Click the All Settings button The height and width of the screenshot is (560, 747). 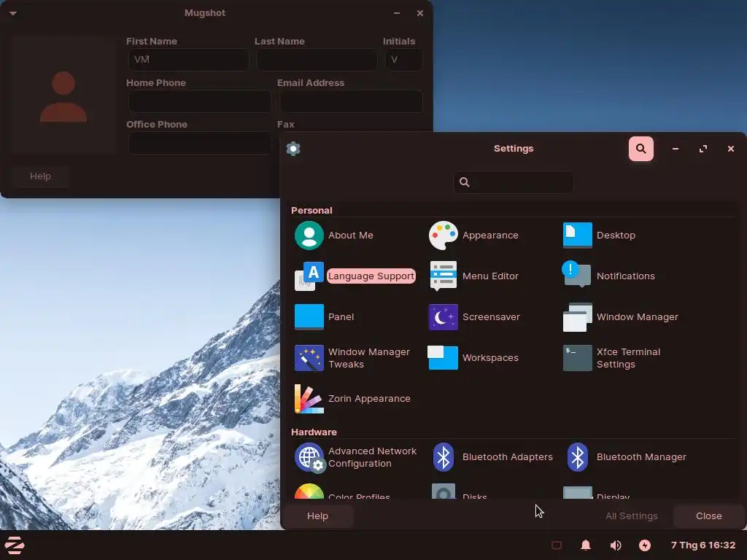(x=631, y=516)
